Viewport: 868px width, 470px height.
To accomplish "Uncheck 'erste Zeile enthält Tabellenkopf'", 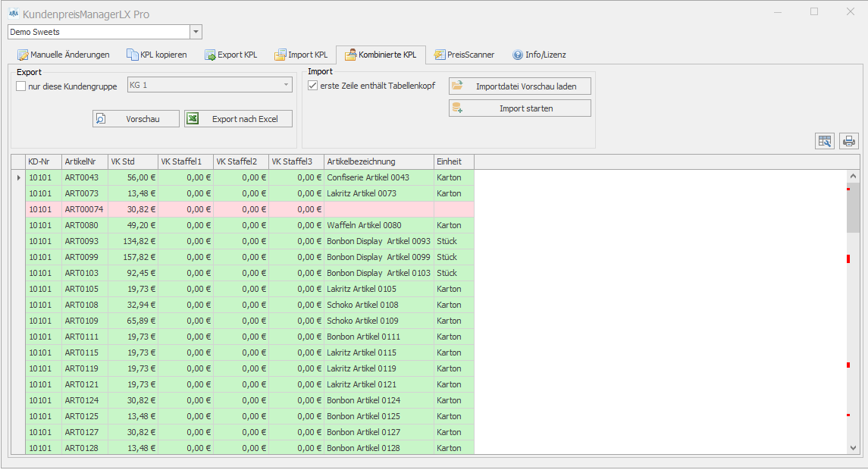I will (x=313, y=86).
